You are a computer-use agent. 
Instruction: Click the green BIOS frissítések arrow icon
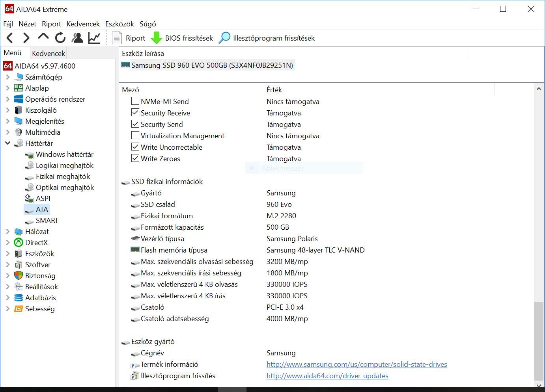157,38
